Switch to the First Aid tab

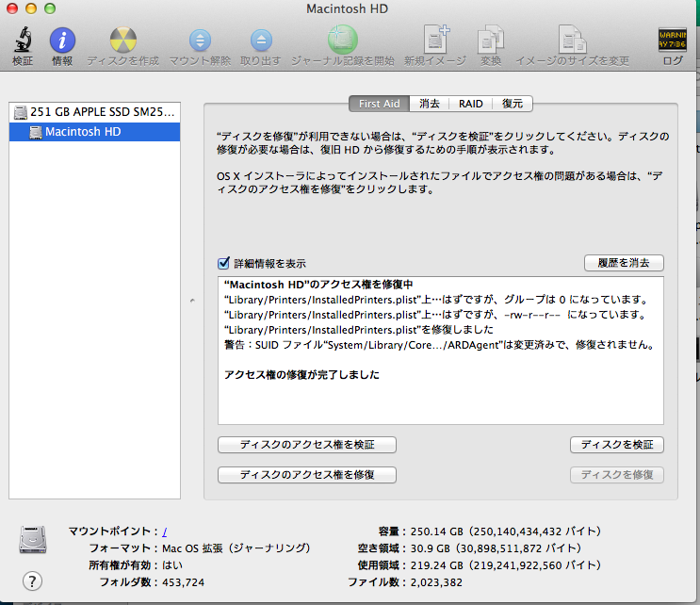click(379, 104)
